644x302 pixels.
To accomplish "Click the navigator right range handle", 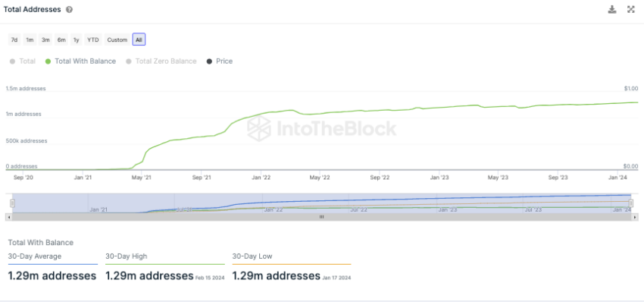I will click(631, 203).
